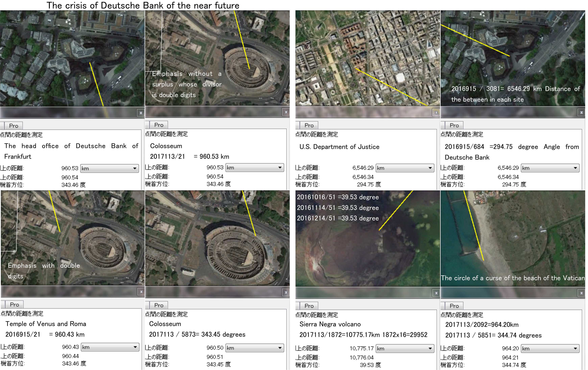Close the Colosseum 2017113/21 panel
588x370 pixels.
[286, 112]
